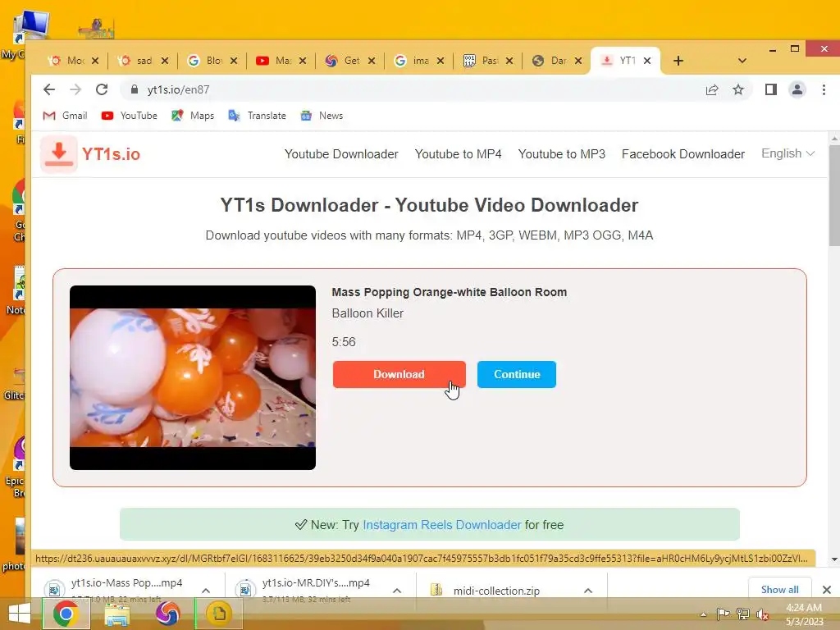Open YouTube bookmark
The height and width of the screenshot is (630, 840).
point(129,116)
